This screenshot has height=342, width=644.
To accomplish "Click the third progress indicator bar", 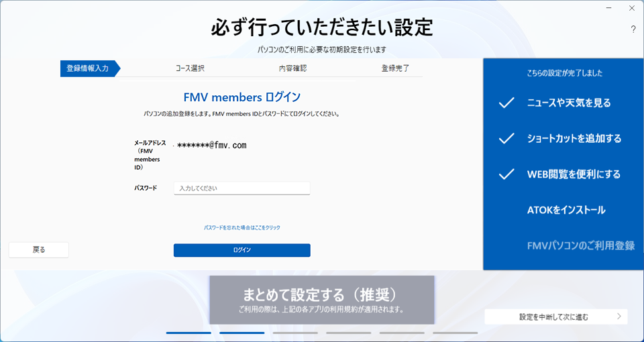I will tap(295, 333).
